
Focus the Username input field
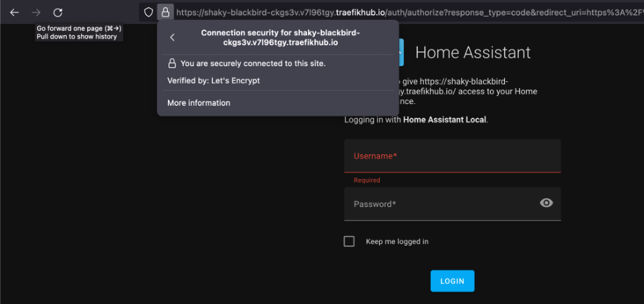[452, 156]
